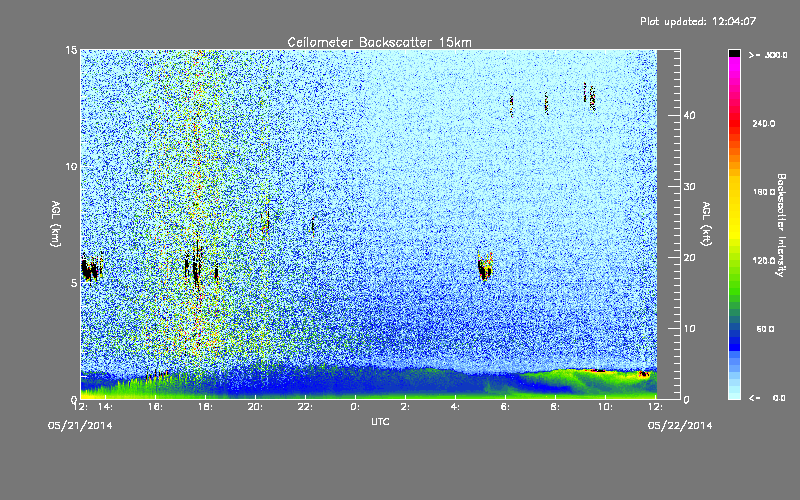Pick the red section near 240.0
The image size is (800, 500).
pyautogui.click(x=734, y=123)
